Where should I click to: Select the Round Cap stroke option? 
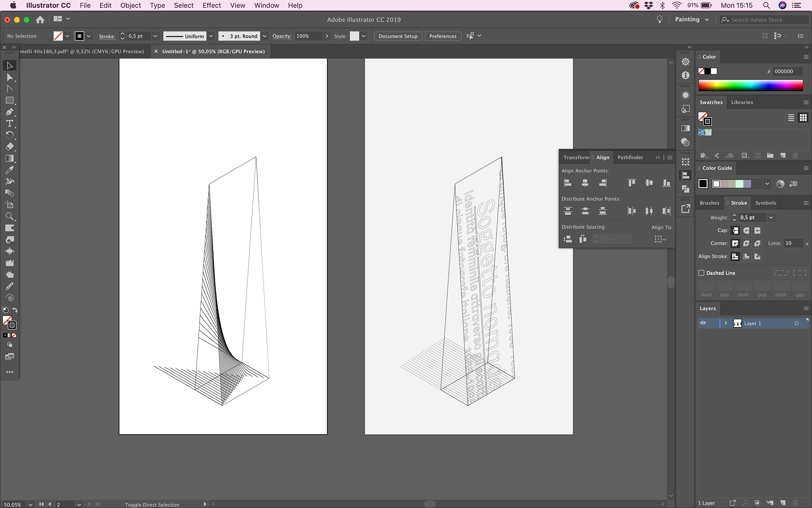pyautogui.click(x=746, y=230)
